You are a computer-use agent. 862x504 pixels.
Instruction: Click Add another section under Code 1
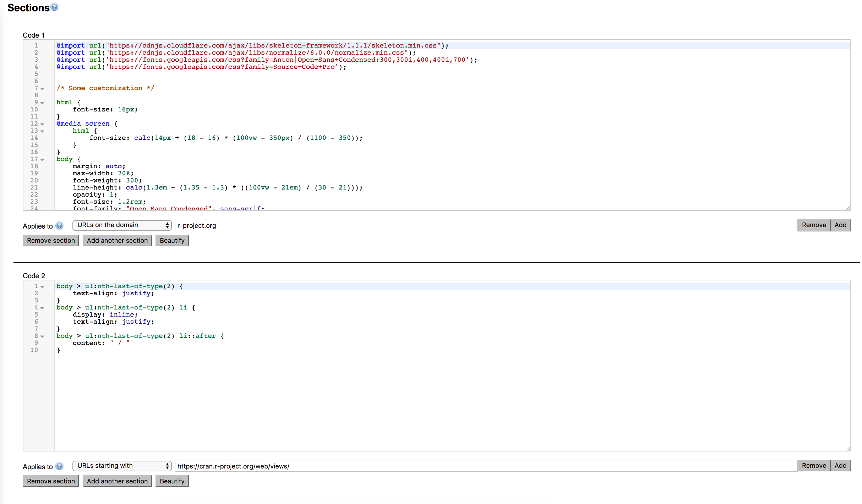click(117, 241)
